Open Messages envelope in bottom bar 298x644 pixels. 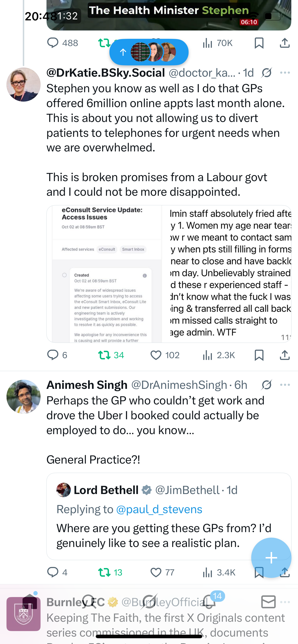268,602
